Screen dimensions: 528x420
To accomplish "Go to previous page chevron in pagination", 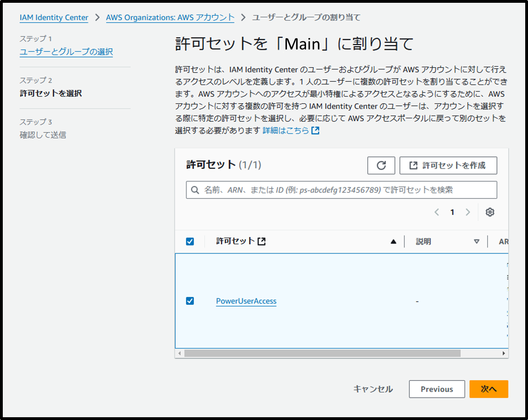I will point(437,212).
